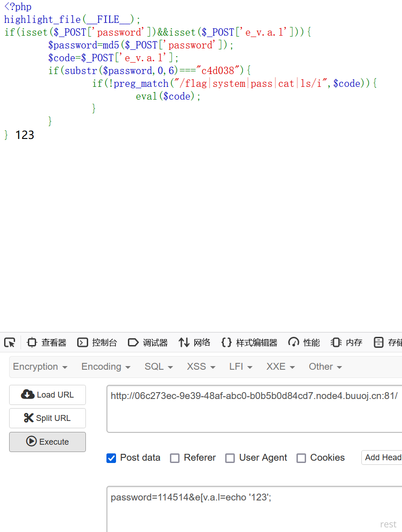Open the XSS dropdown menu
The image size is (402, 532).
pos(201,367)
